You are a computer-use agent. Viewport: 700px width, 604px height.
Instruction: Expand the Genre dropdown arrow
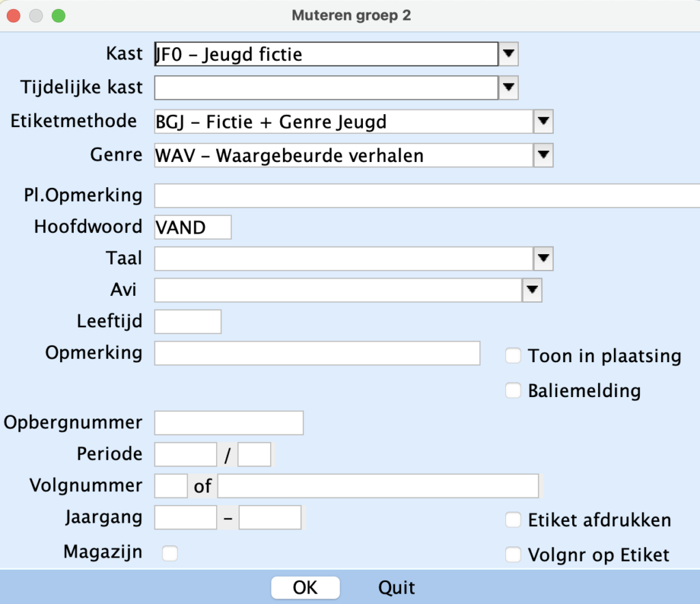point(543,155)
